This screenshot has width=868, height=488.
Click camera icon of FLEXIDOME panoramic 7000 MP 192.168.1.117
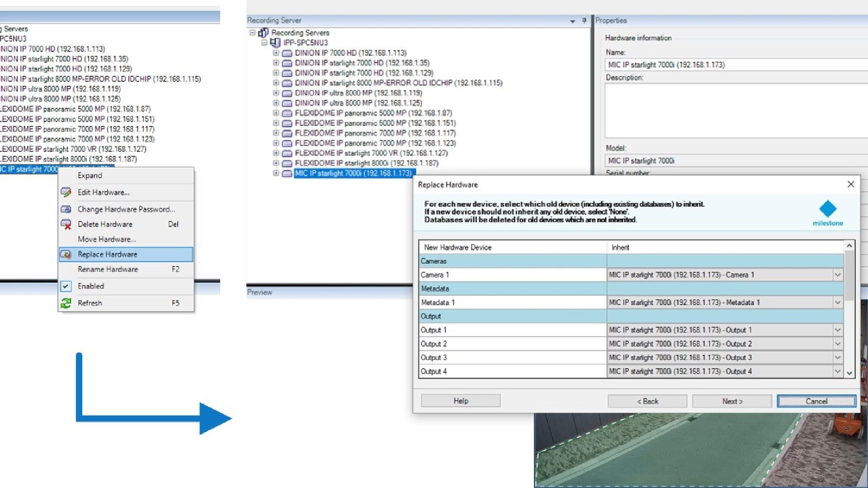click(287, 133)
